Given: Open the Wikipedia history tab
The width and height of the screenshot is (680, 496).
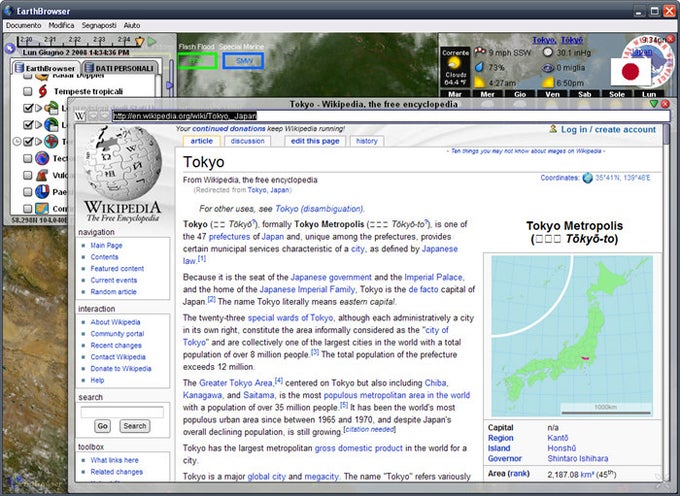Looking at the screenshot, I should tap(366, 141).
